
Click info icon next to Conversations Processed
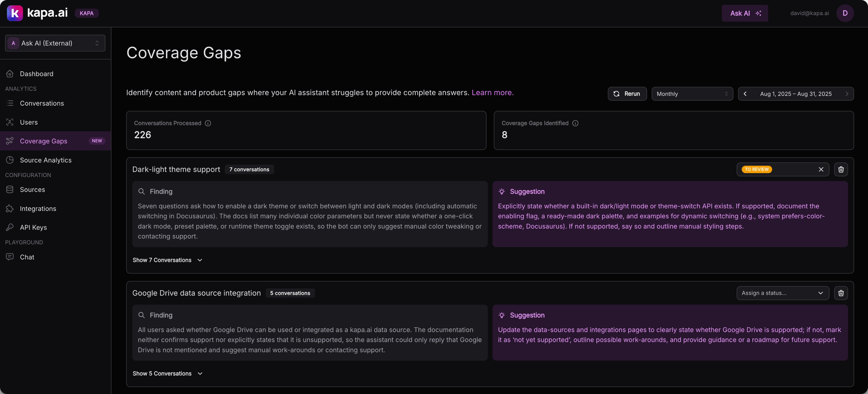(208, 123)
